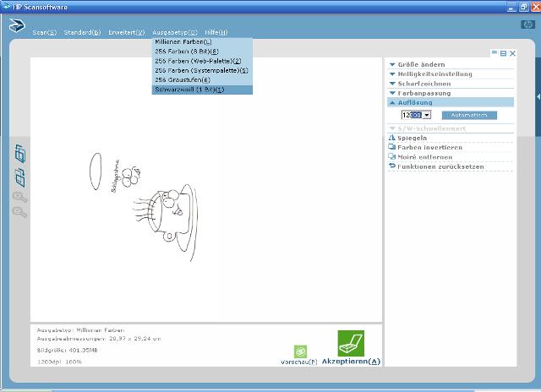Click the Funktionen zurücksetzen reset icon
Screen dimensions: 541x392
coord(391,166)
